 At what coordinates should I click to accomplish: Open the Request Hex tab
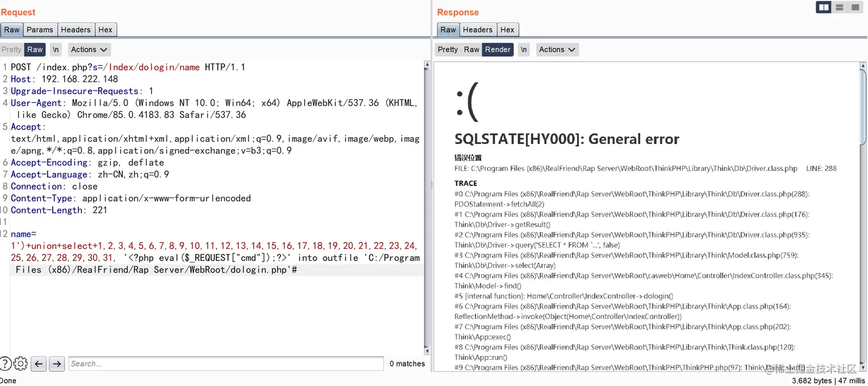[x=106, y=30]
